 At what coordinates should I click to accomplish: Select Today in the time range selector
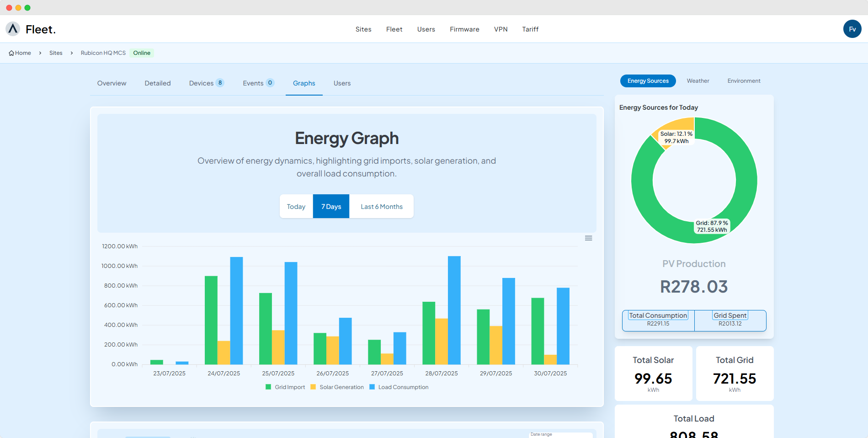[x=296, y=206]
